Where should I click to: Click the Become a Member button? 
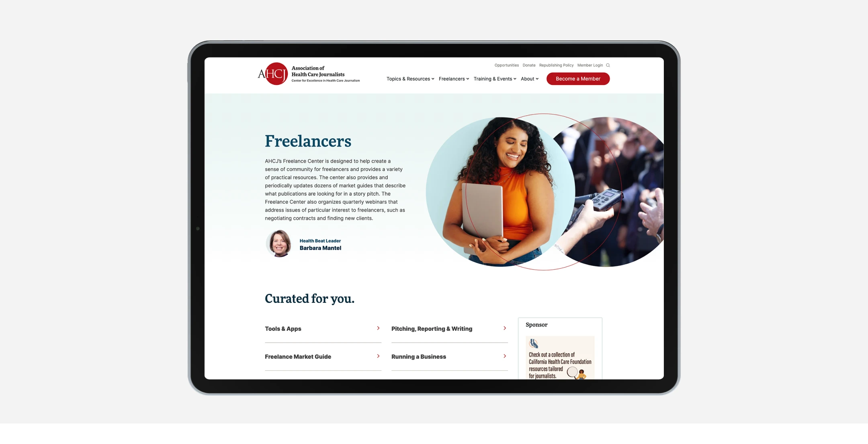point(578,78)
